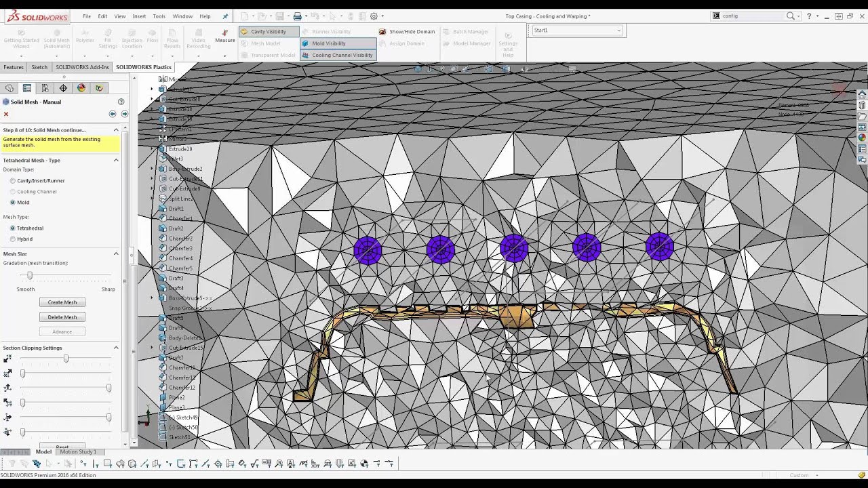Open the DimXpertManager crosshair tab icon
Image resolution: width=868 pixels, height=488 pixels.
[x=63, y=88]
